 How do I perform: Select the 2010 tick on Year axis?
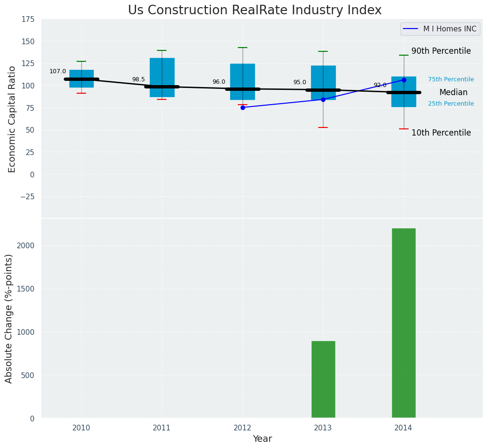pyautogui.click(x=81, y=428)
